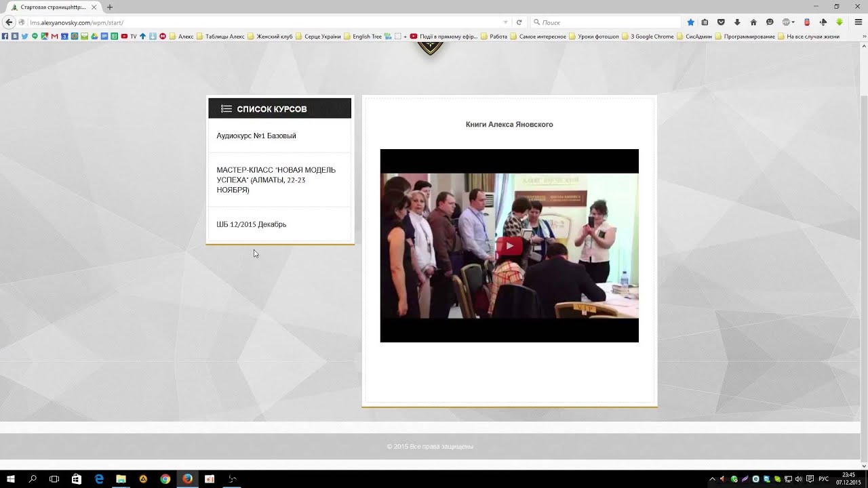Switch the РУС keyboard language indicator

point(824,479)
